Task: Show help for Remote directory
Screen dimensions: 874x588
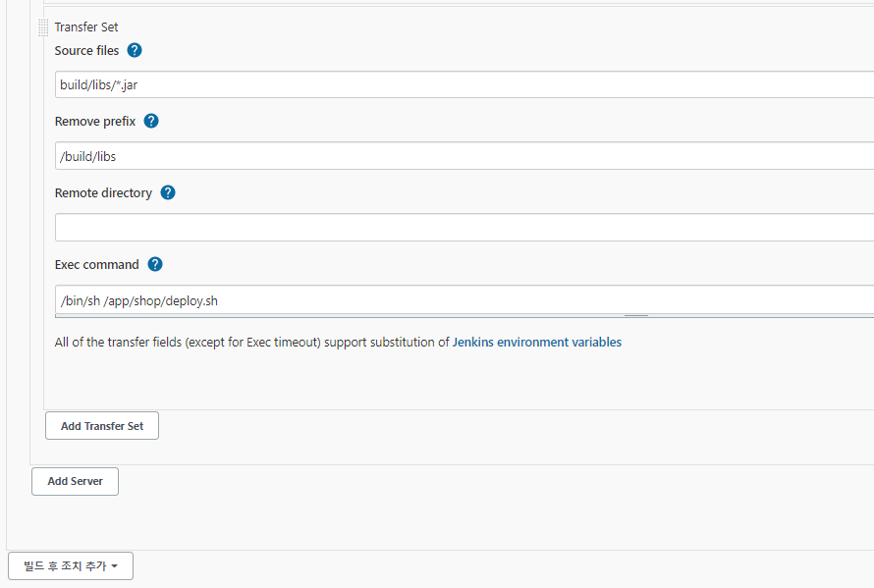Action: [x=168, y=192]
